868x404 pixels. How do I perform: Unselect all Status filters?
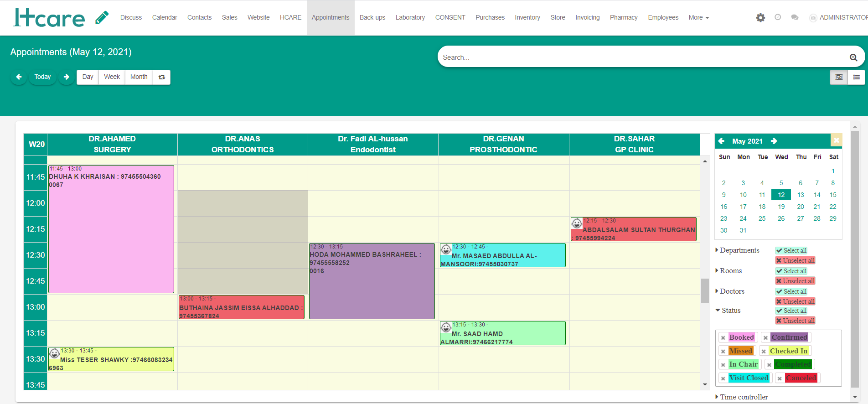(x=795, y=321)
